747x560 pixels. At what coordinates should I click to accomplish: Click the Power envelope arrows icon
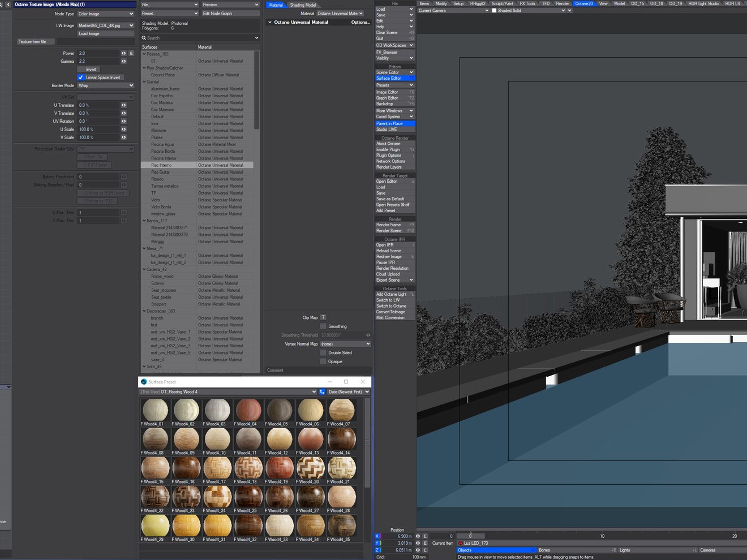pos(123,53)
